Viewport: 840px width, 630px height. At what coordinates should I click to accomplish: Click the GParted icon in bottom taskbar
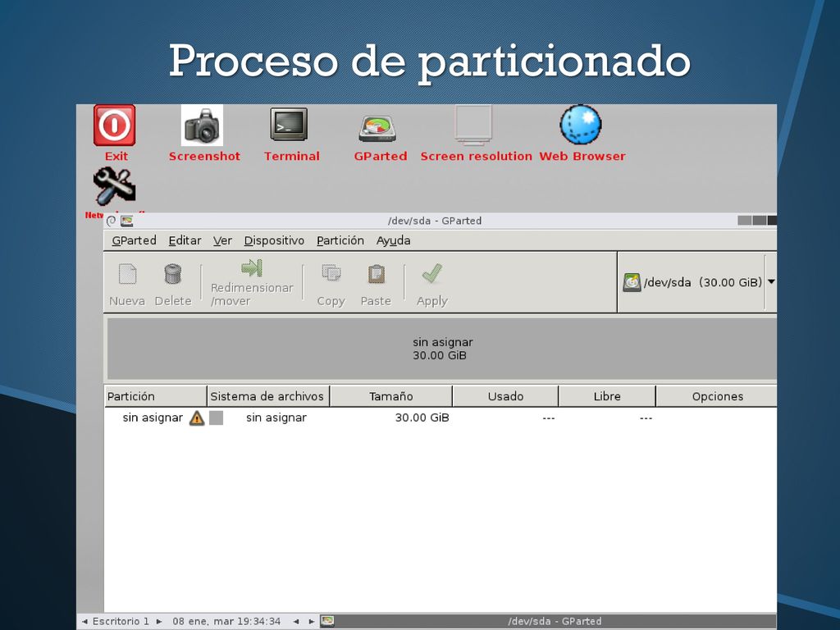(327, 621)
